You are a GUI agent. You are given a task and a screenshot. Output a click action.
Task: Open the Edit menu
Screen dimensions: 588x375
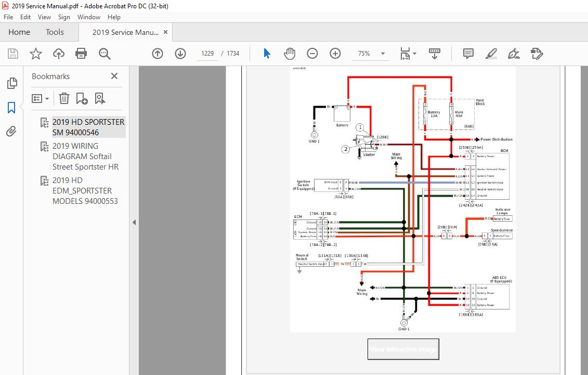[25, 17]
